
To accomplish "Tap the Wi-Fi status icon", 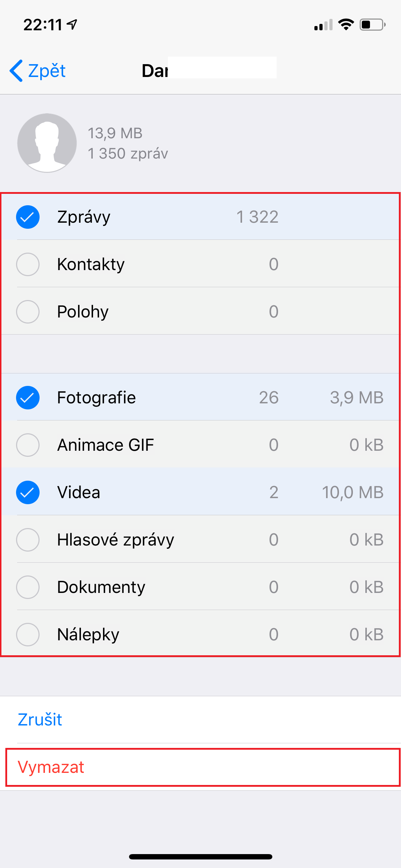I will pyautogui.click(x=345, y=24).
